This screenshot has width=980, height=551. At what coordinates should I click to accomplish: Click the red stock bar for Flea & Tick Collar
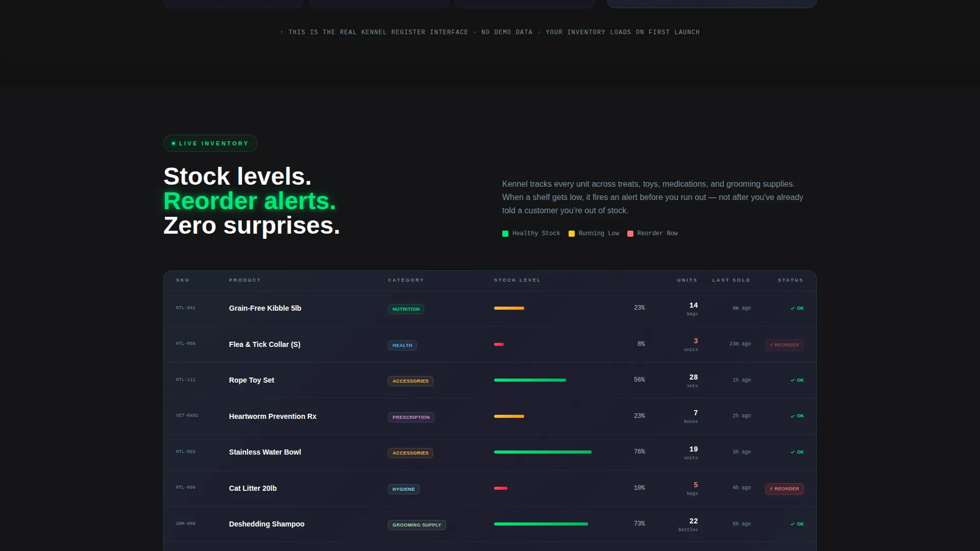pyautogui.click(x=499, y=344)
